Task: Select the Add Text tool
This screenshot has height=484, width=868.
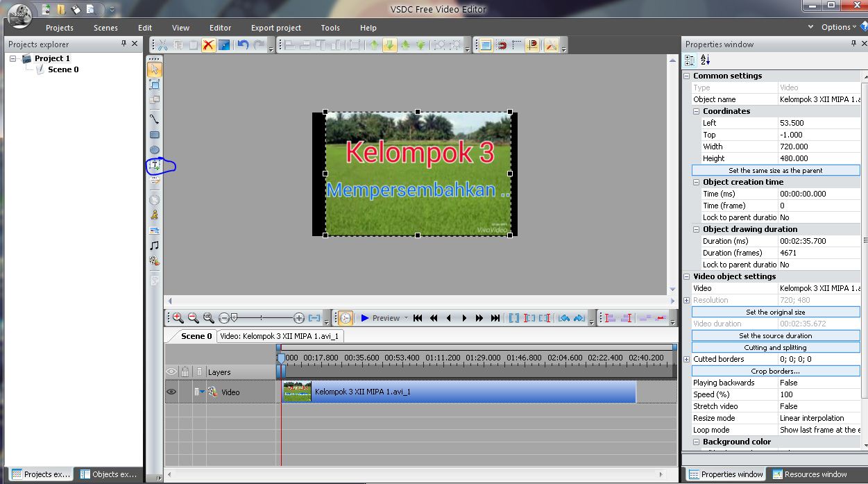Action: pos(155,165)
